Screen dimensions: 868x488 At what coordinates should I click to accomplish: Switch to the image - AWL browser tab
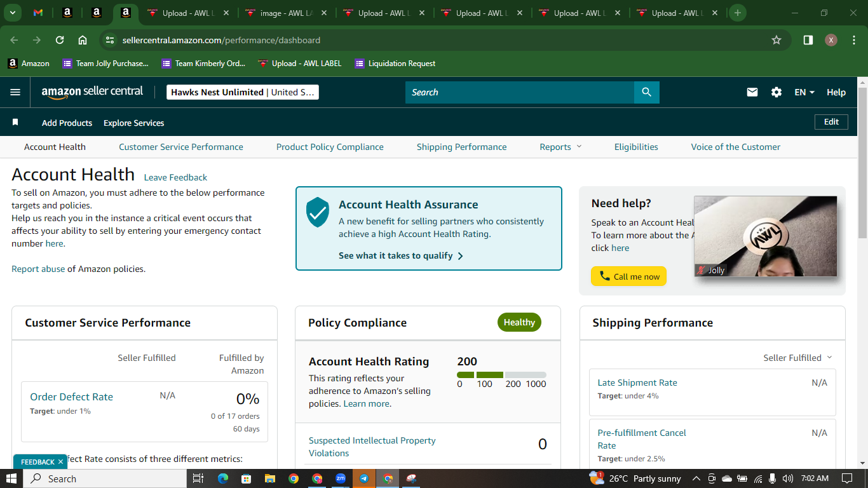[x=287, y=13]
